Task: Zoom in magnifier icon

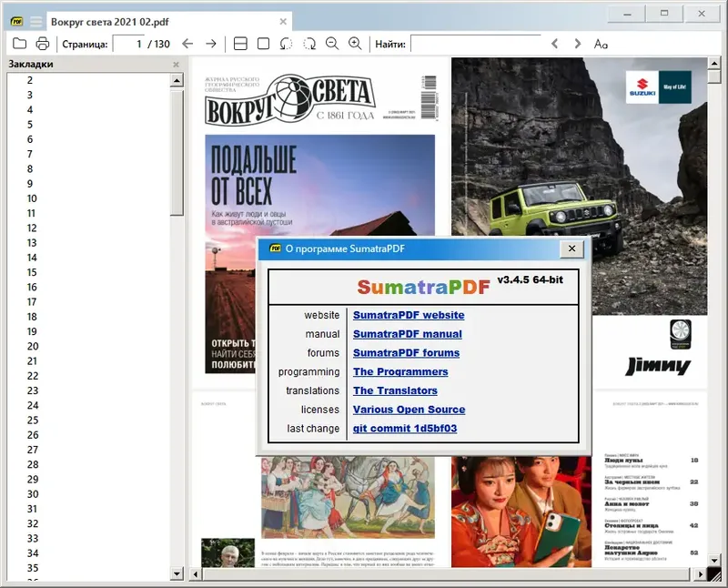Action: tap(355, 44)
